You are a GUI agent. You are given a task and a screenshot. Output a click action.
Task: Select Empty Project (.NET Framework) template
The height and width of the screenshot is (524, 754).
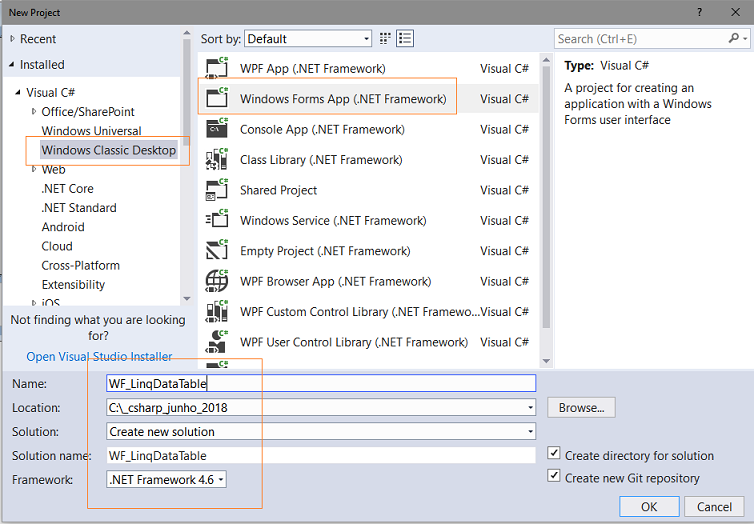(368, 250)
